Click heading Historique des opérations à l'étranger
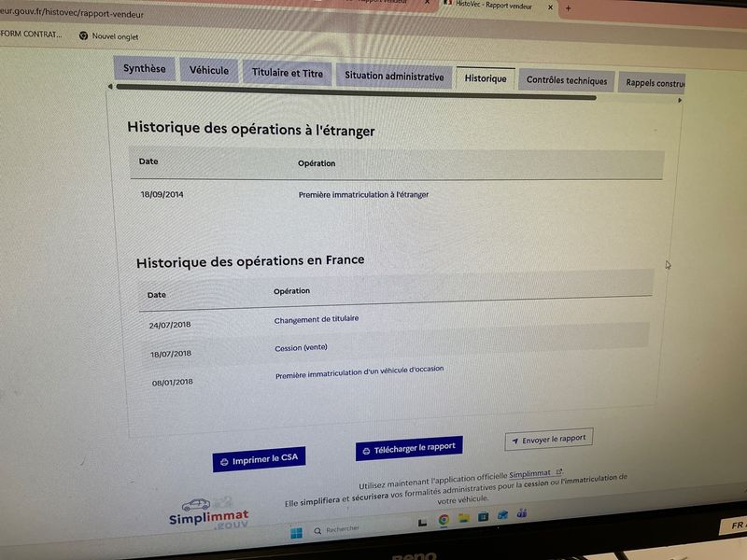Viewport: 747px width, 560px height. 251,129
